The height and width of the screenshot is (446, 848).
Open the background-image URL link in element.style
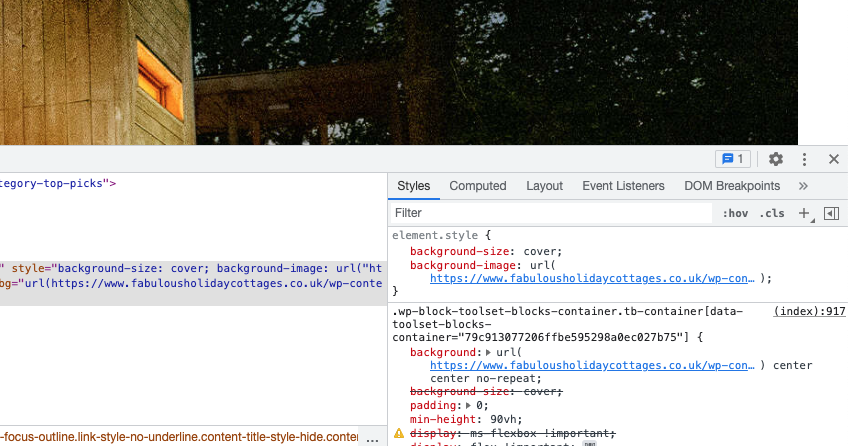[x=592, y=278]
